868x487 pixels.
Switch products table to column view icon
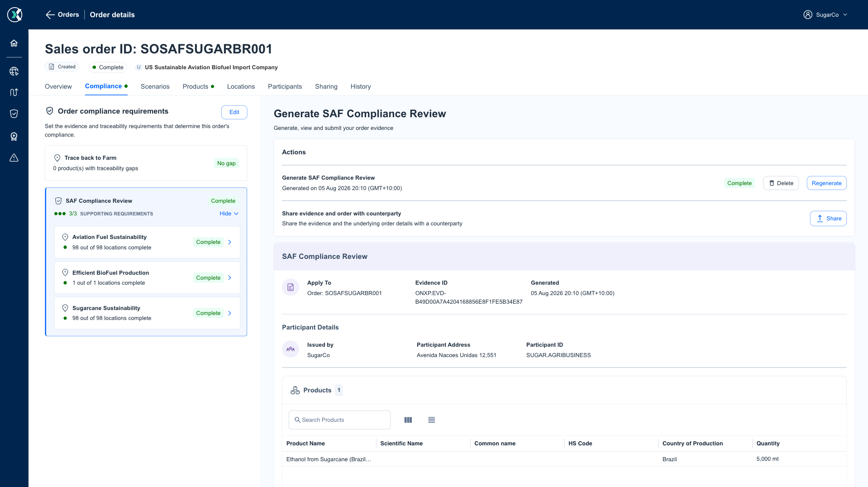(x=408, y=420)
